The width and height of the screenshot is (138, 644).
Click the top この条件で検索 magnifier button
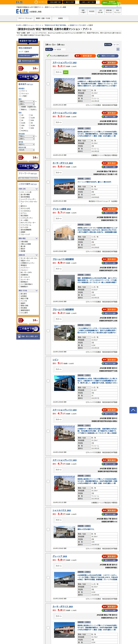tap(28, 77)
